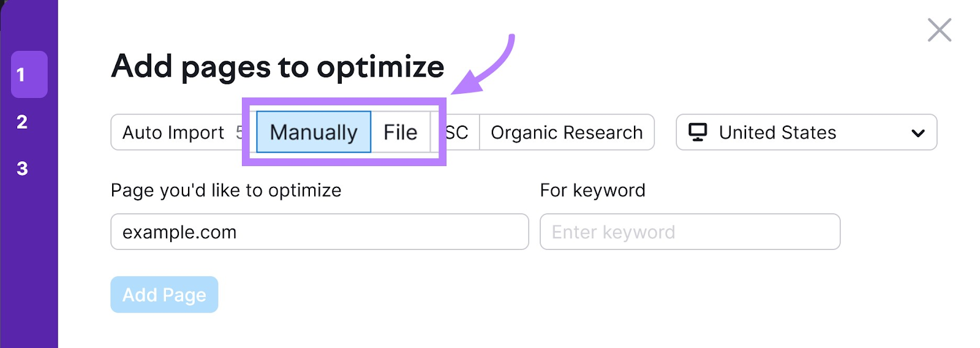
Task: Click the Add Page button
Action: (x=164, y=295)
